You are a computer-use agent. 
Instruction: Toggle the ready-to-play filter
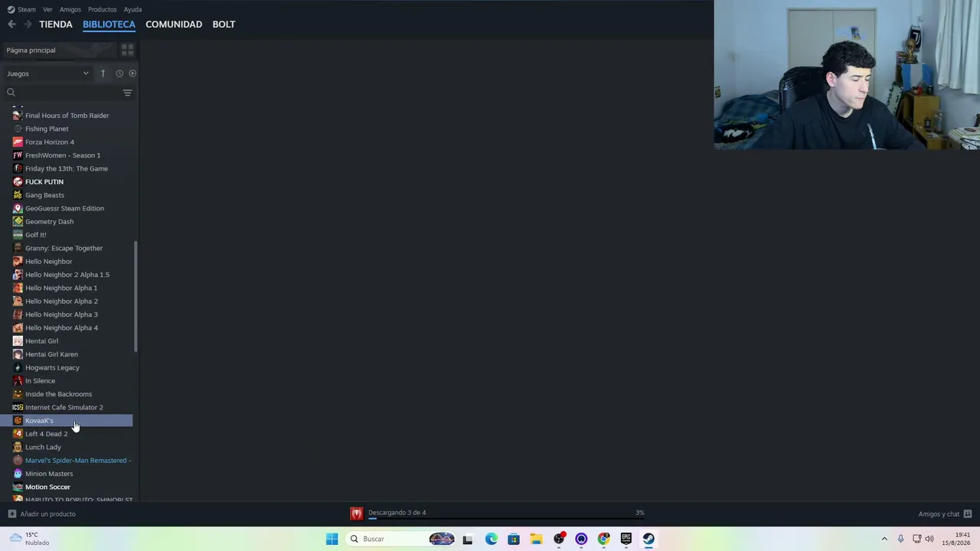[132, 73]
